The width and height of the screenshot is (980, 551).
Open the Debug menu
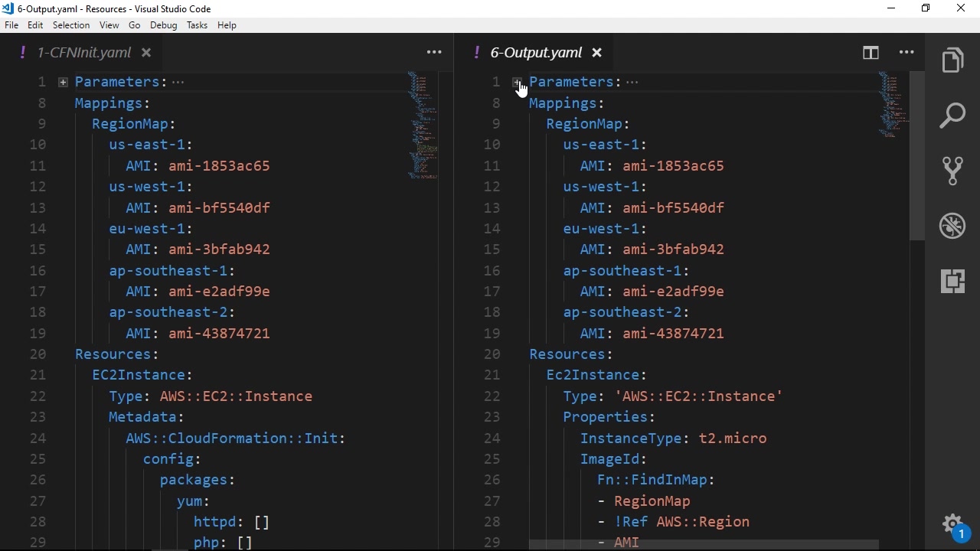(x=164, y=25)
